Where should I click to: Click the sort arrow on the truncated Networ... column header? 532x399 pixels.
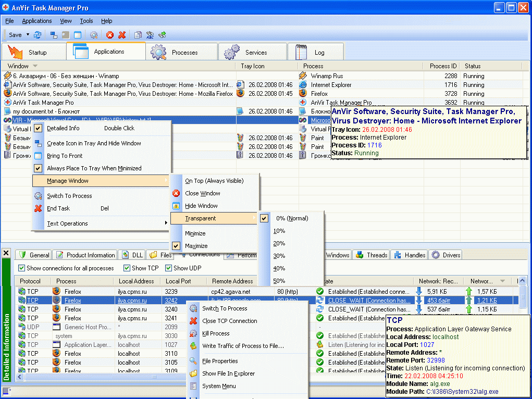503,281
